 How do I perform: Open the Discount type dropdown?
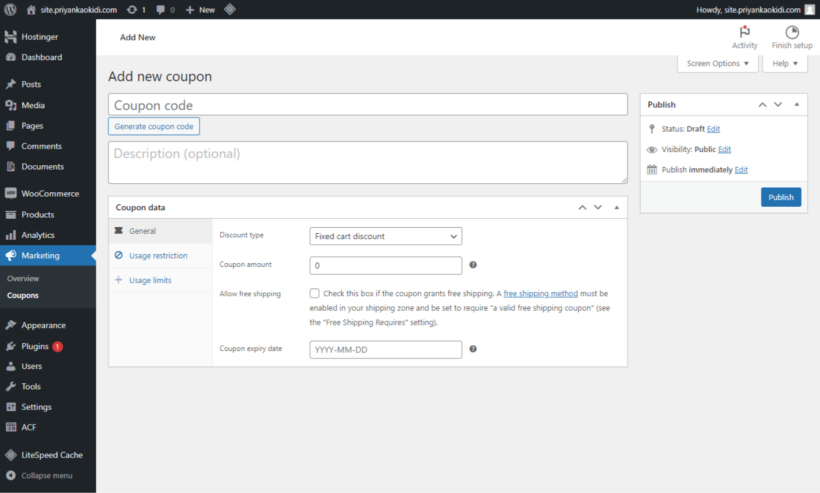(x=385, y=236)
